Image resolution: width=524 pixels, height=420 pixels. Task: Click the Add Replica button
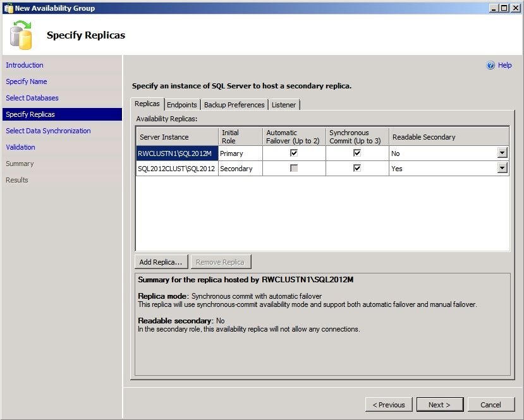point(161,261)
